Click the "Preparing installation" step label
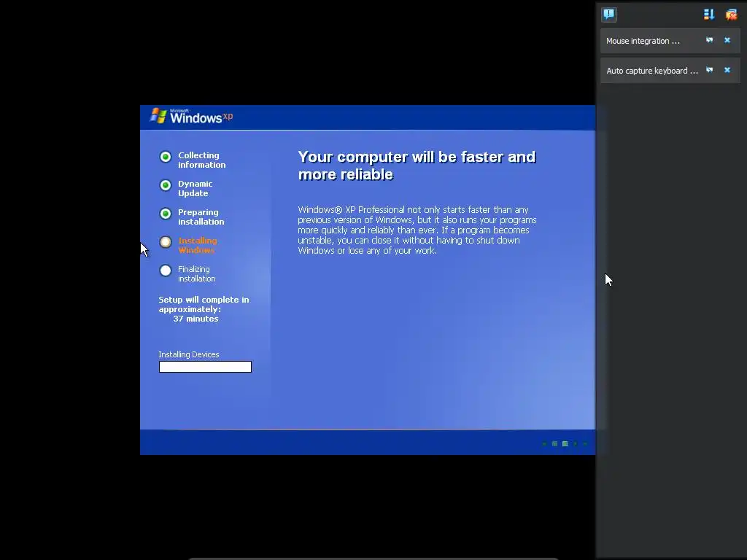The width and height of the screenshot is (747, 560). tap(201, 217)
